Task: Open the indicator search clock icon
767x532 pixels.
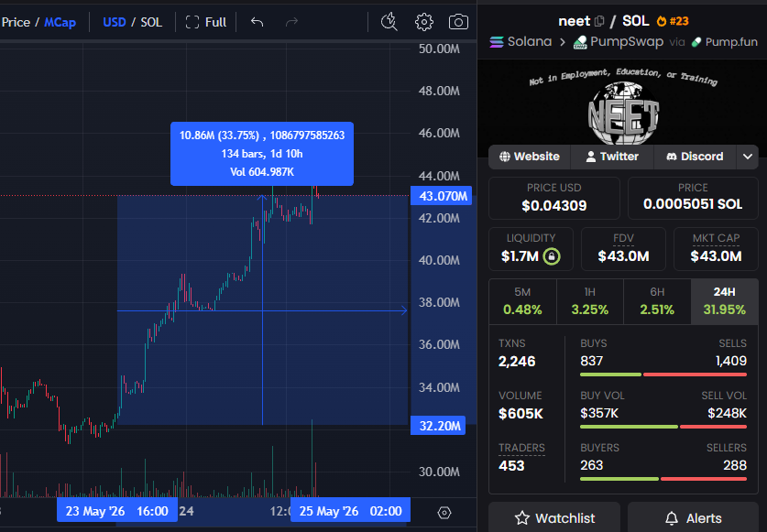Action: (x=389, y=22)
